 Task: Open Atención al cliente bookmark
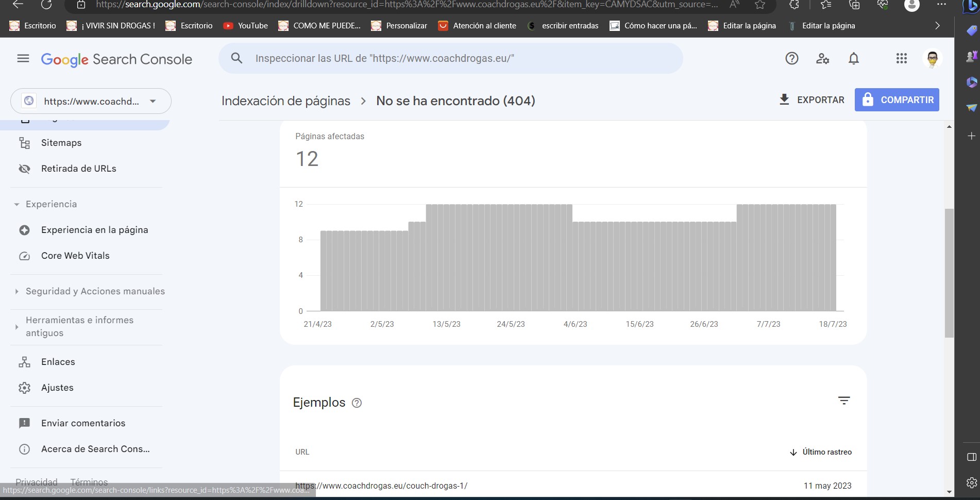477,26
